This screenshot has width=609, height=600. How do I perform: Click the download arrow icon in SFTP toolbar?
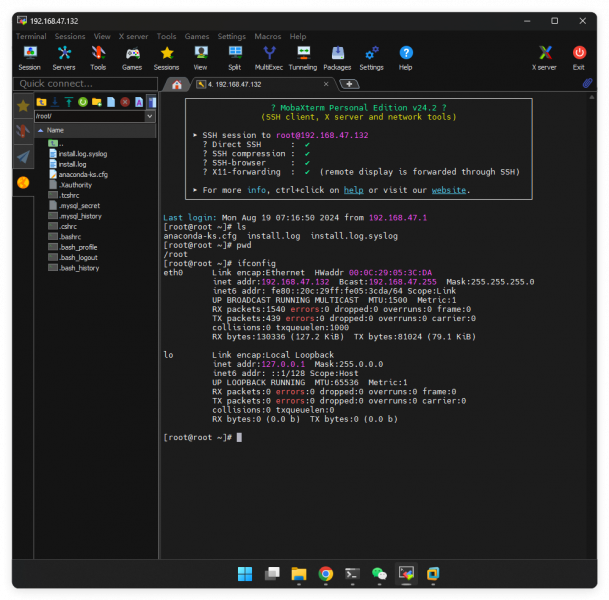point(55,102)
